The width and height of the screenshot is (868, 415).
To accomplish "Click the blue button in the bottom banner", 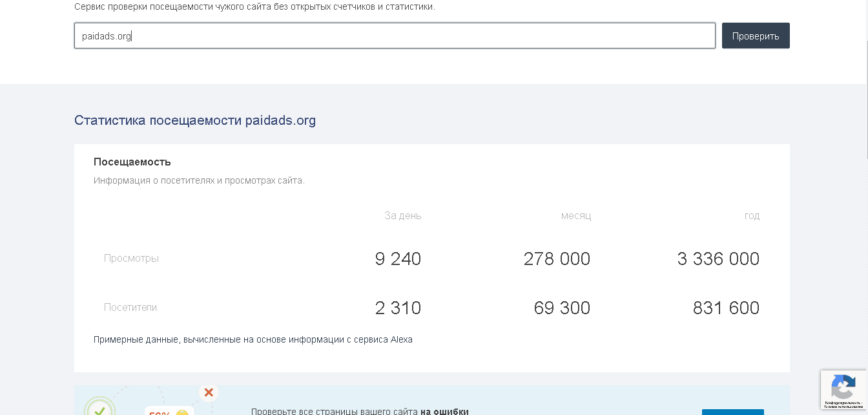I will (x=733, y=412).
